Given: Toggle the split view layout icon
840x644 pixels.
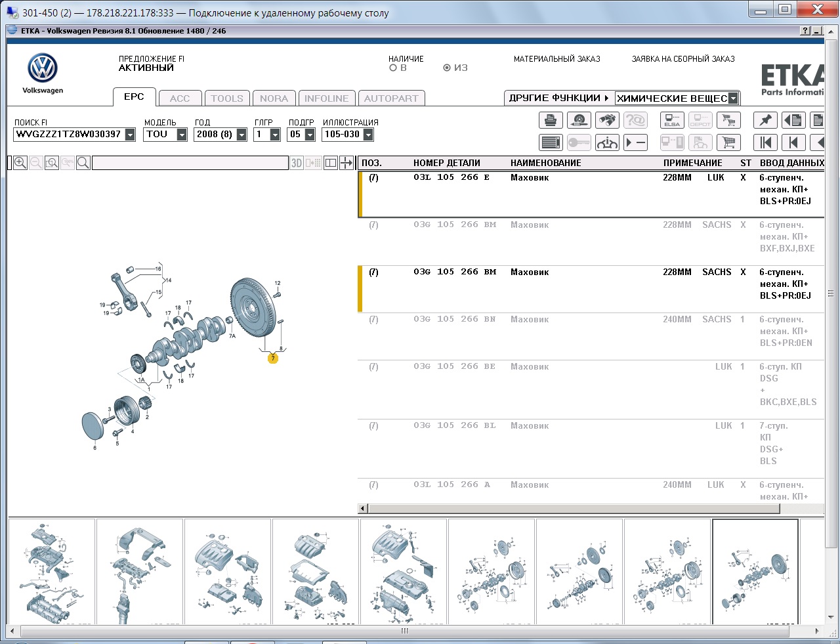Looking at the screenshot, I should (331, 163).
